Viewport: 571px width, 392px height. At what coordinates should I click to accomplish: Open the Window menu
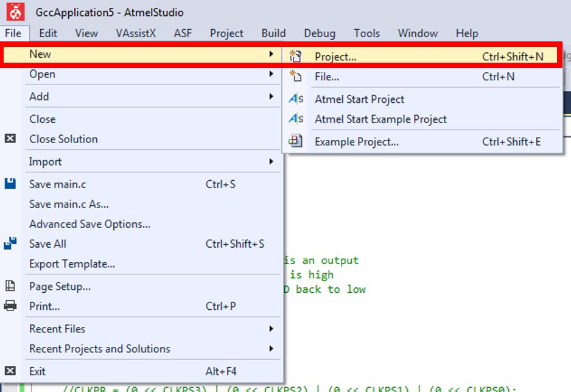tap(418, 33)
